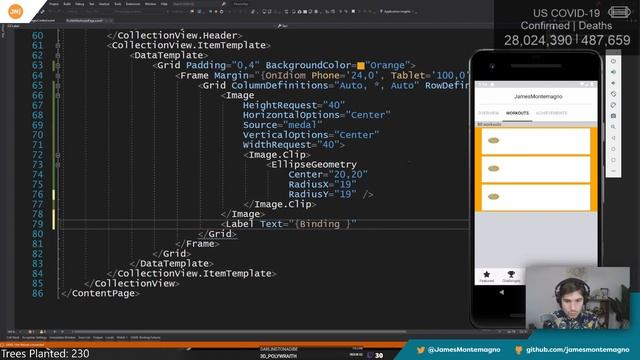The height and width of the screenshot is (360, 640).
Task: Click the emulator power button icon
Action: pos(613,61)
